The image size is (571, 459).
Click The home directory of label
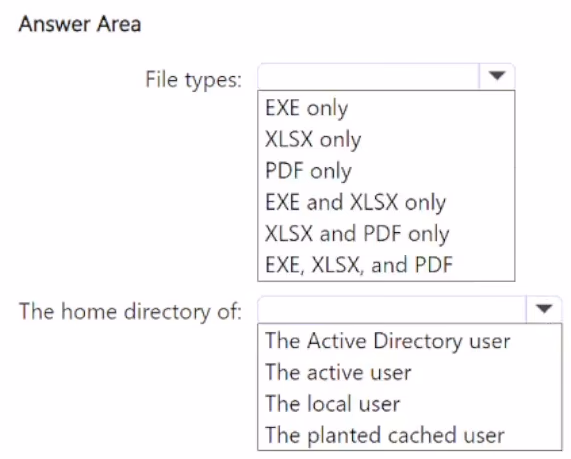(x=130, y=312)
